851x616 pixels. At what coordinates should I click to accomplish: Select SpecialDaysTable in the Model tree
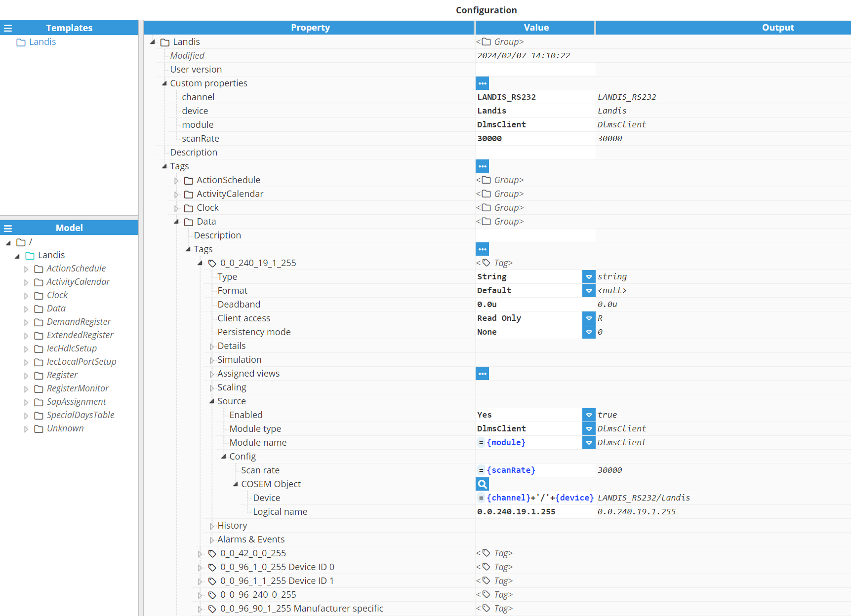[81, 415]
